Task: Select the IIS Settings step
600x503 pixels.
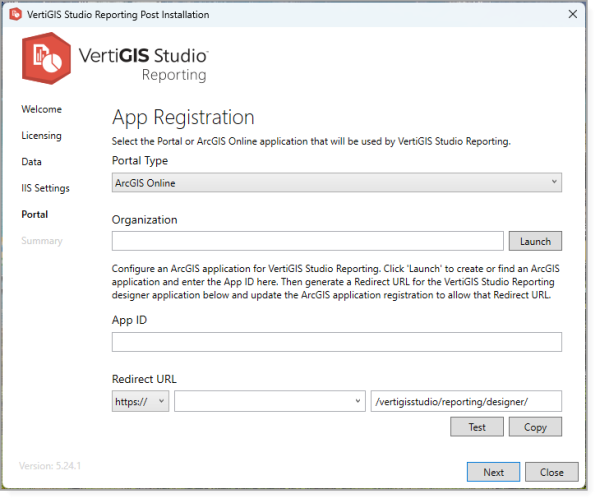Action: click(45, 188)
